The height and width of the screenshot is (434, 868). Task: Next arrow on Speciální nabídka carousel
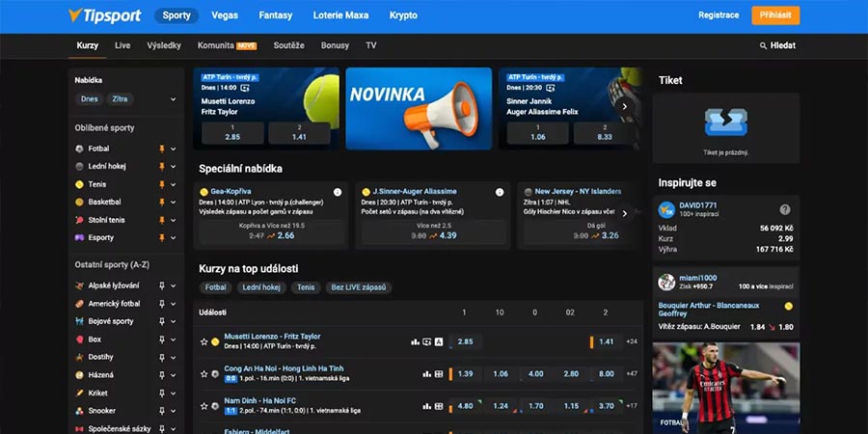[x=625, y=213]
